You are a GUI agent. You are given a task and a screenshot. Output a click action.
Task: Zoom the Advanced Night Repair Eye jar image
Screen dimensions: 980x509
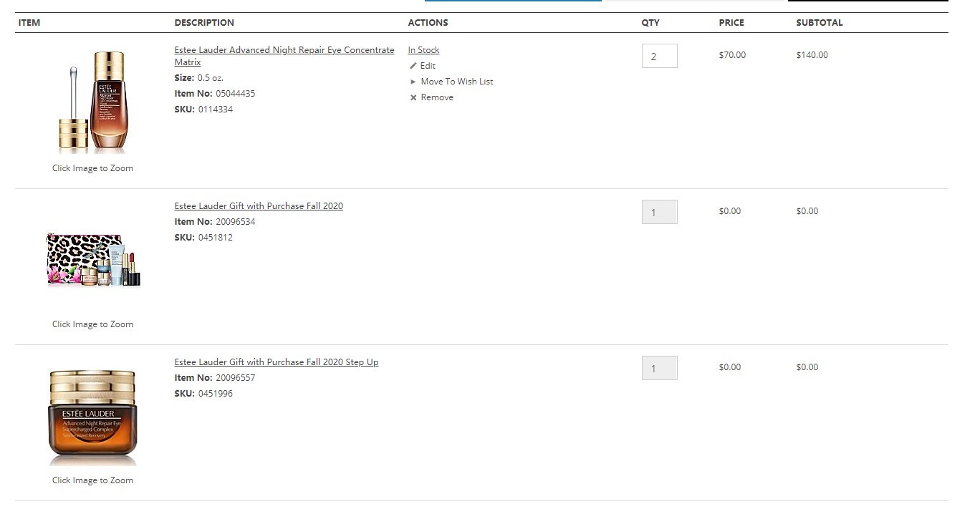pos(92,417)
